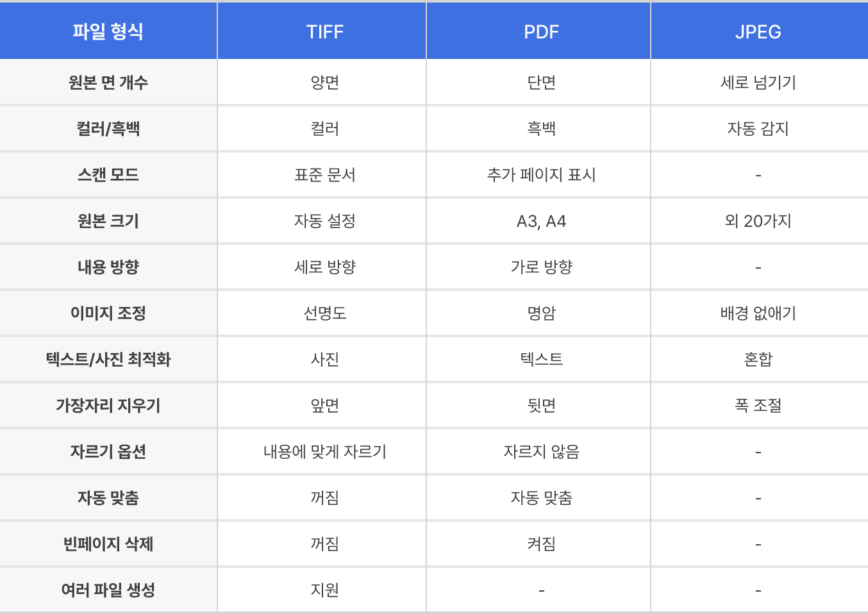Select the 텍스트/사진 최적화 row label
Viewport: 868px width, 614px height.
[108, 360]
